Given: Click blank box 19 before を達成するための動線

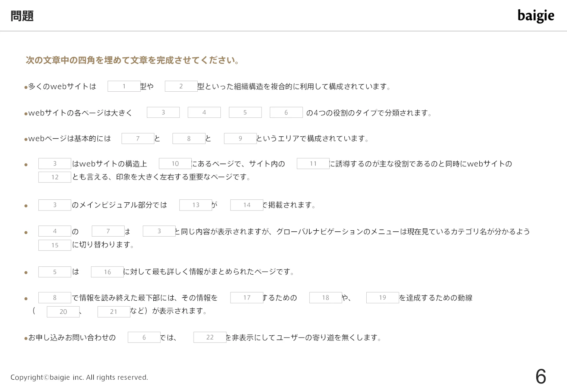Looking at the screenshot, I should pos(382,298).
